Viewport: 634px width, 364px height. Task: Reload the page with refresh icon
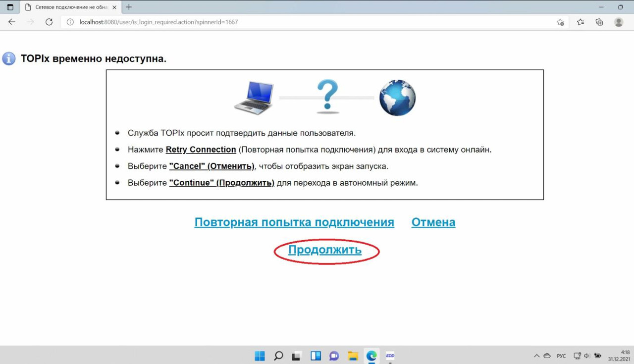(49, 22)
